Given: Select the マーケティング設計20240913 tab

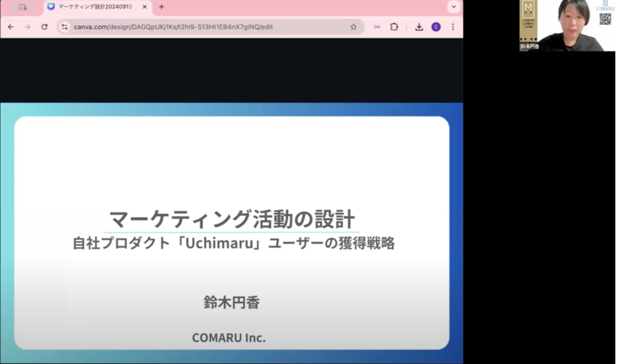Looking at the screenshot, I should [97, 7].
